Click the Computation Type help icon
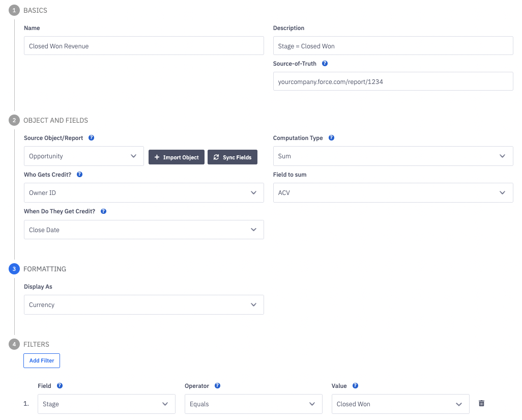Viewport: 522px width, 420px height. [331, 138]
